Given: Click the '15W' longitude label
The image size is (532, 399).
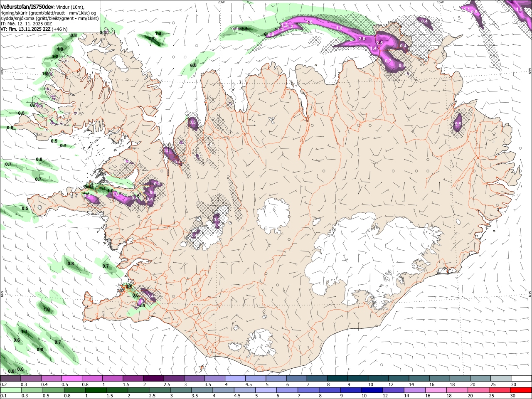Looking at the screenshot, I should 440,2.
